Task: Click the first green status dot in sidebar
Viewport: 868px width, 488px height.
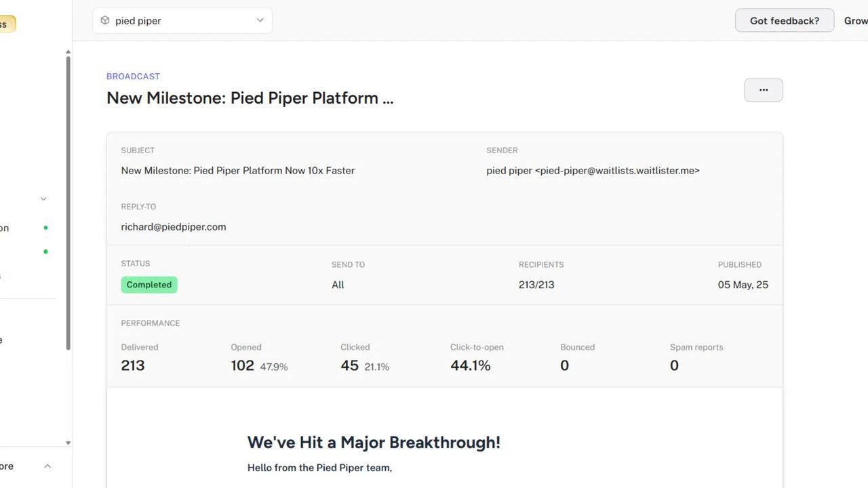Action: pyautogui.click(x=45, y=228)
